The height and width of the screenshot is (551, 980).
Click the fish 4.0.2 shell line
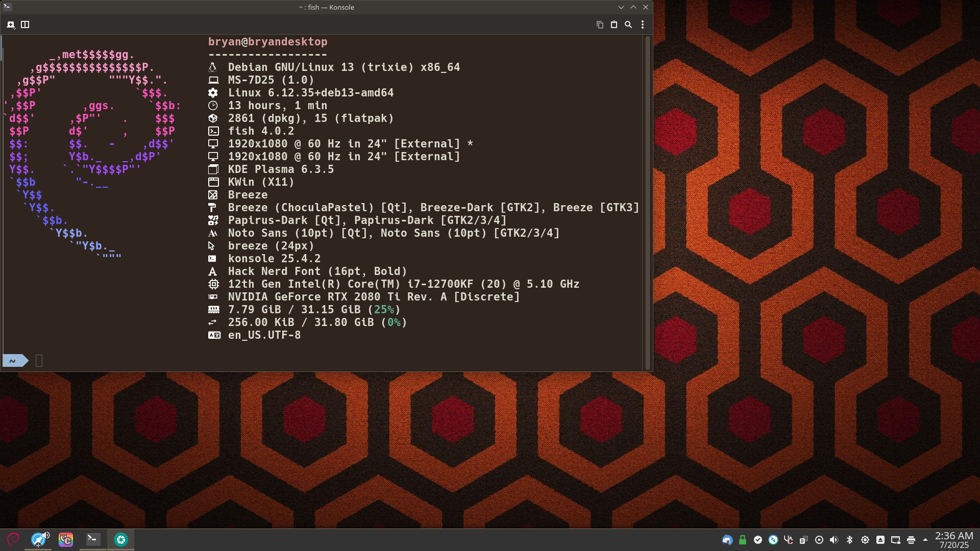point(261,131)
